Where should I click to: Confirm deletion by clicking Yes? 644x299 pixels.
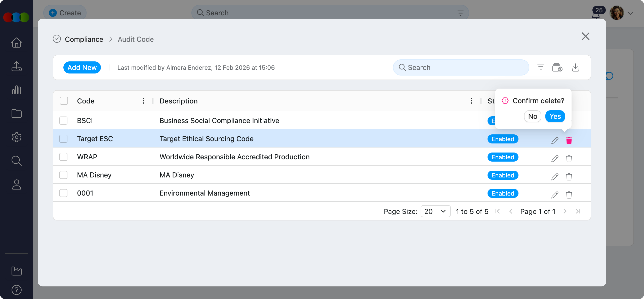[x=555, y=116]
